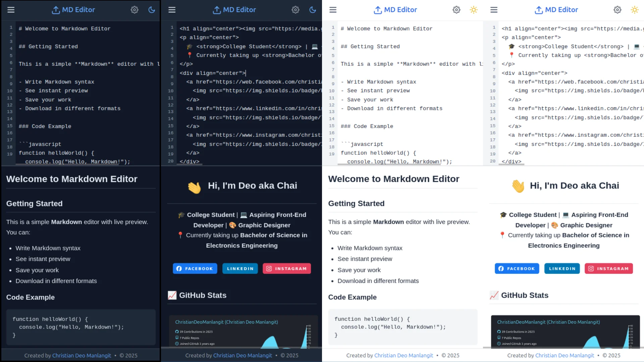The width and height of the screenshot is (644, 362).
Task: Click 'Write Markdown syntax' bullet in dark preview
Action: click(48, 248)
